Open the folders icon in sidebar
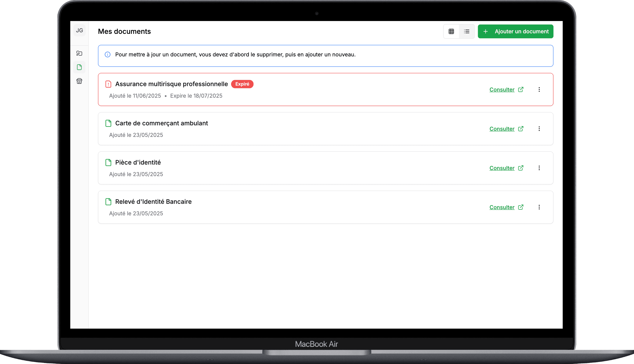634x364 pixels. point(79,53)
